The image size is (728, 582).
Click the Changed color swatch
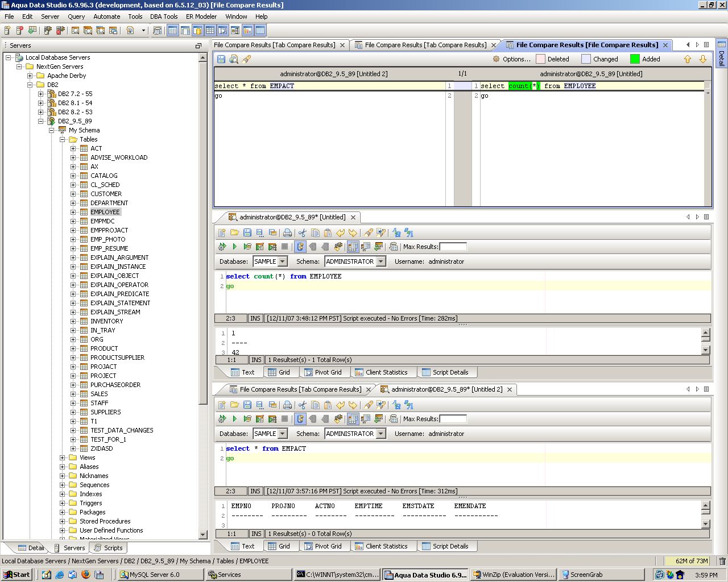pyautogui.click(x=586, y=59)
